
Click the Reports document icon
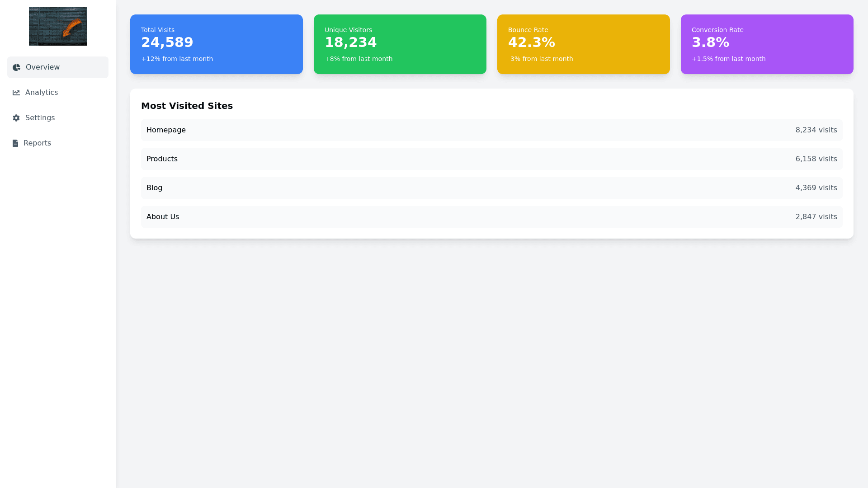click(15, 143)
